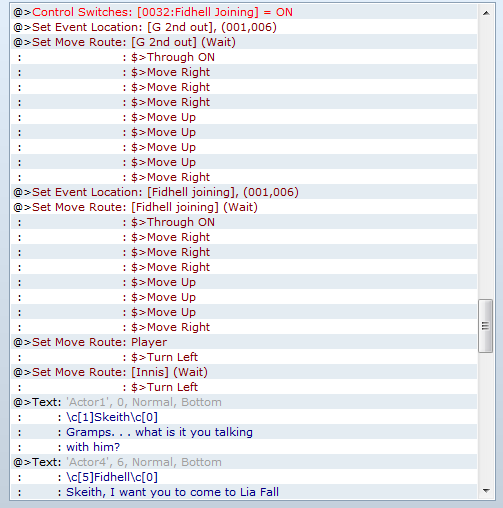Select Set Move Route [Innis] line

click(x=244, y=372)
